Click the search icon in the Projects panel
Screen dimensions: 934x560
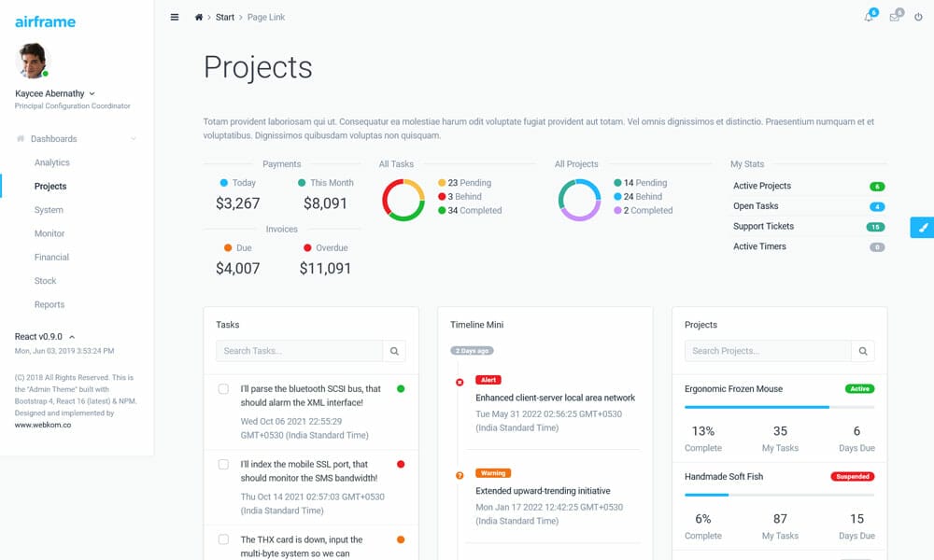click(x=862, y=350)
